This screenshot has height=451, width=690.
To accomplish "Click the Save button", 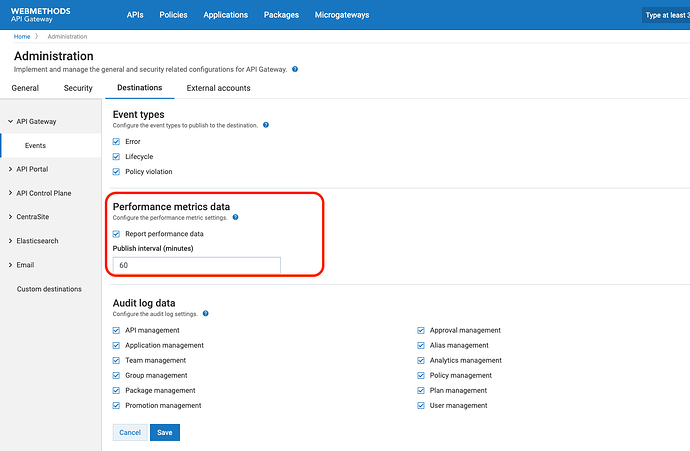I will point(164,432).
